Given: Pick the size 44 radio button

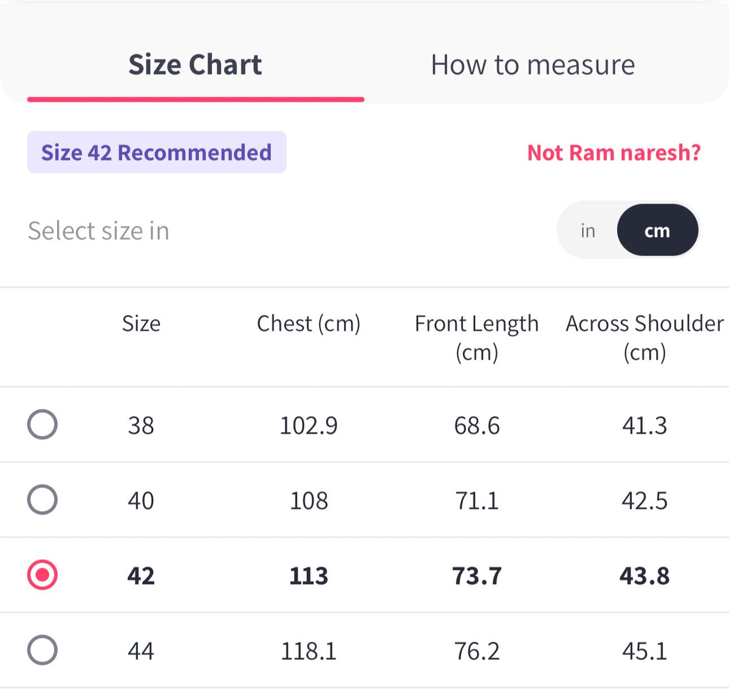Looking at the screenshot, I should [x=43, y=650].
